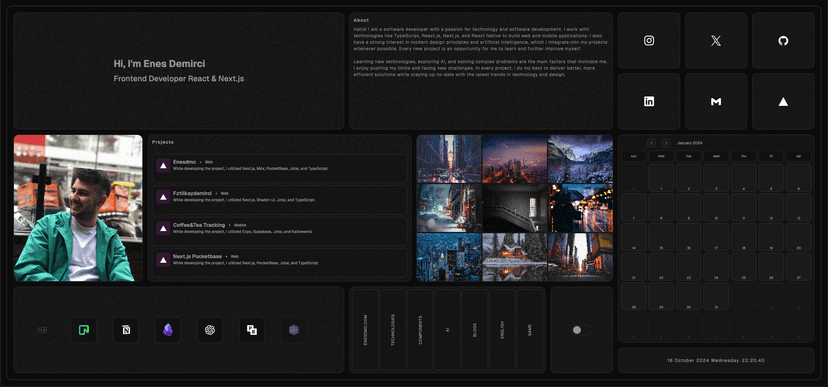Select January 28 in the calendar
828x387 pixels.
point(634,296)
